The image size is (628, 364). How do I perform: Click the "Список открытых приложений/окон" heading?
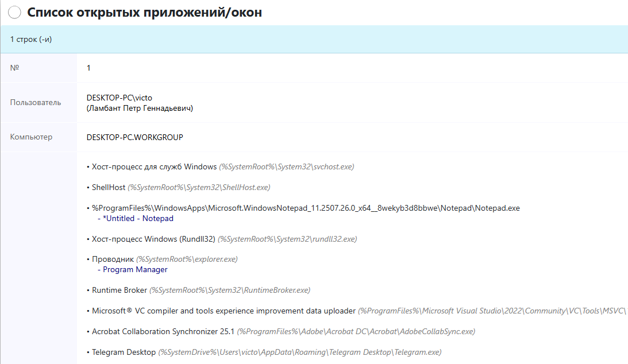coord(144,13)
